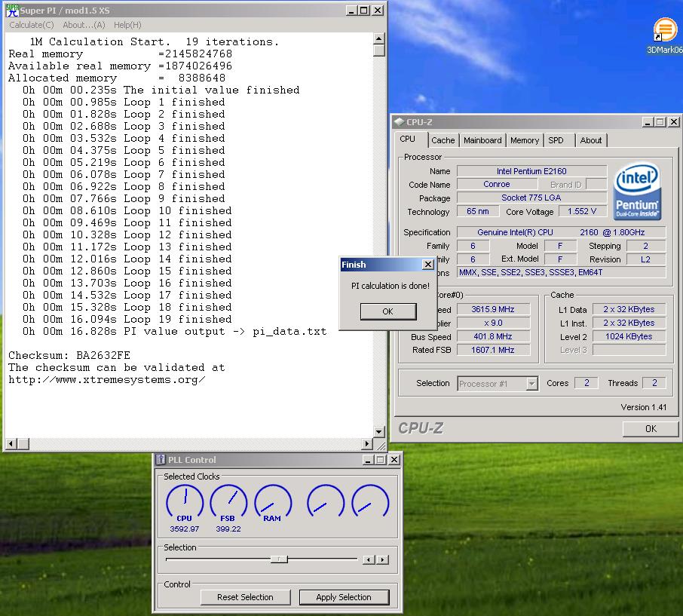Switch to the About tab in CPU-Z

[x=591, y=140]
